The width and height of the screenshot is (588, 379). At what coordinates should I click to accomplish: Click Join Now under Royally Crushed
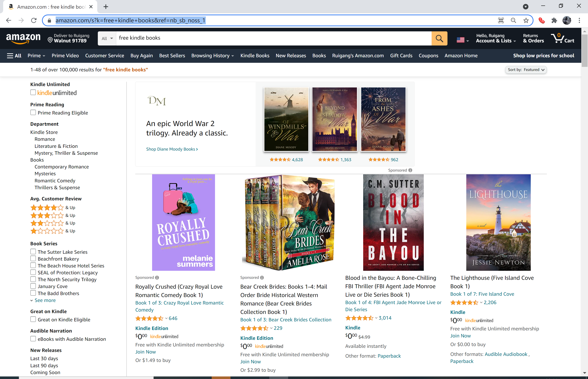145,352
